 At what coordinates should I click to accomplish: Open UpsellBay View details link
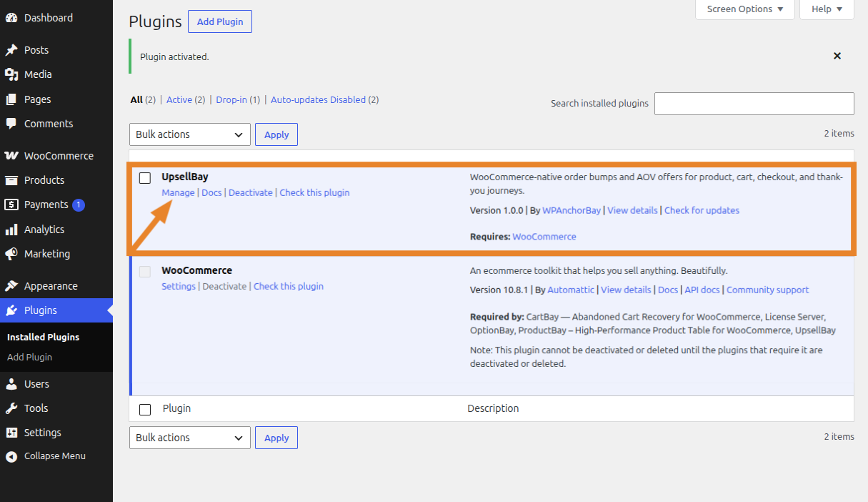(632, 210)
